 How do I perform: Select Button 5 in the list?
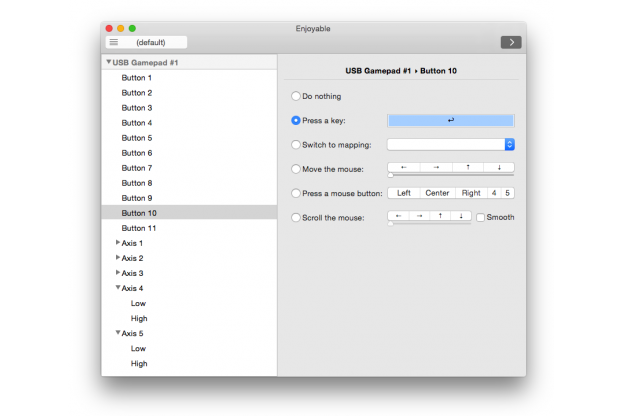click(189, 138)
